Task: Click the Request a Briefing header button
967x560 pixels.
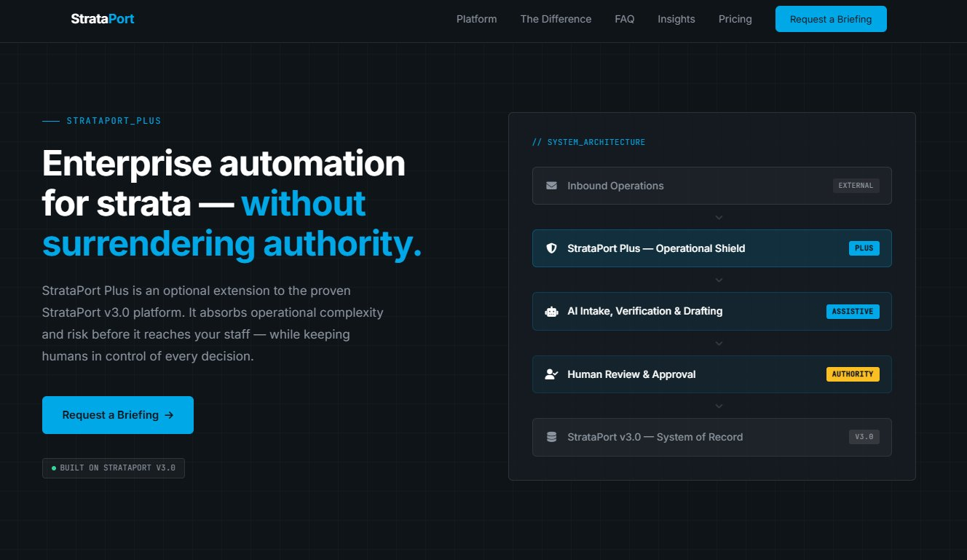Action: click(x=831, y=19)
